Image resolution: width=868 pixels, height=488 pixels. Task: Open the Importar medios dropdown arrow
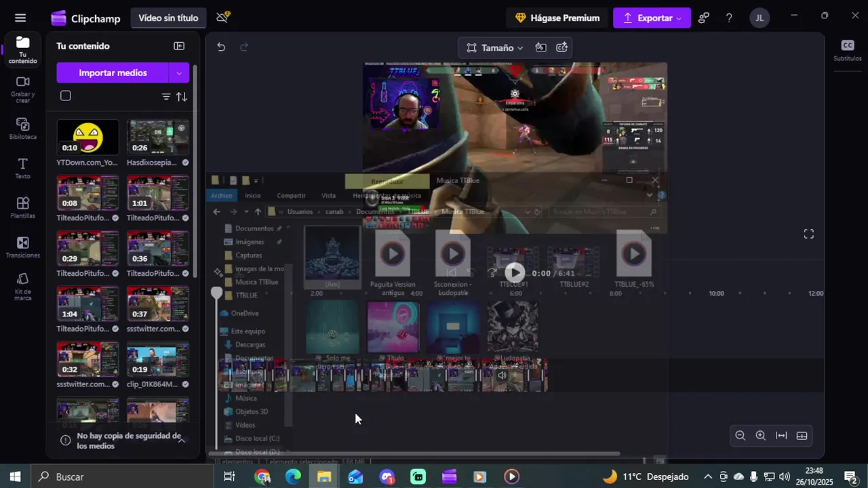click(x=178, y=73)
